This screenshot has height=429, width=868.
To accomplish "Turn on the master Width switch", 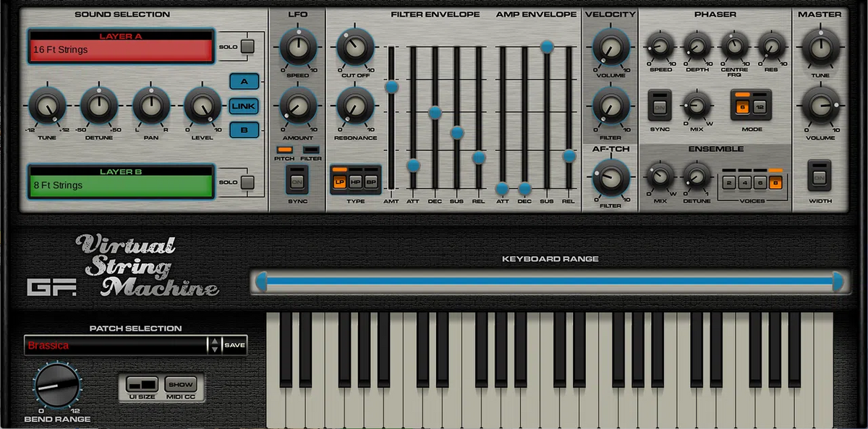I will click(820, 177).
